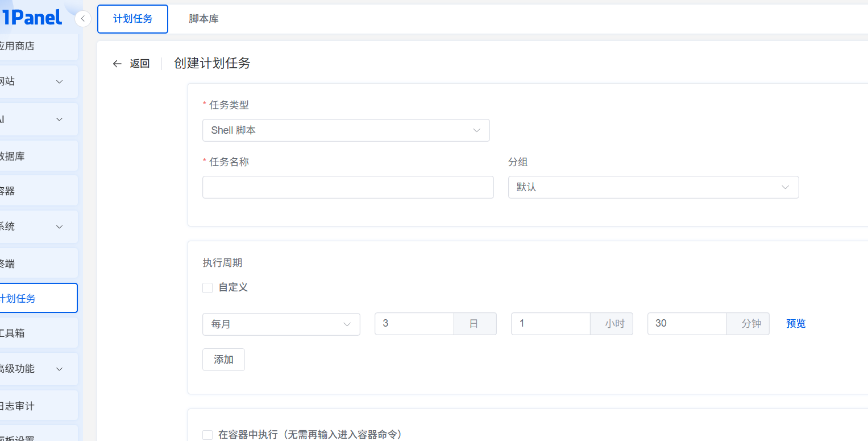Click the 1Panel logo
The height and width of the screenshot is (441, 868).
pos(31,18)
